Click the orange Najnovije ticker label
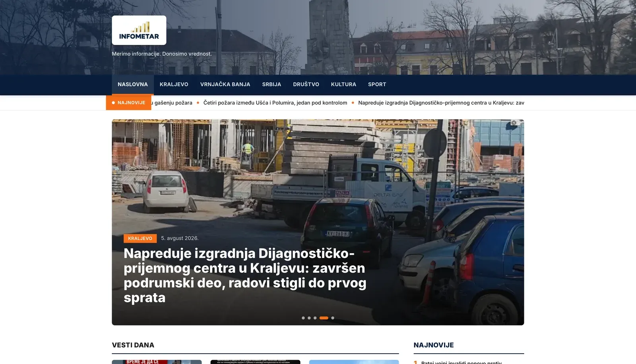Image resolution: width=636 pixels, height=364 pixels. pos(129,103)
